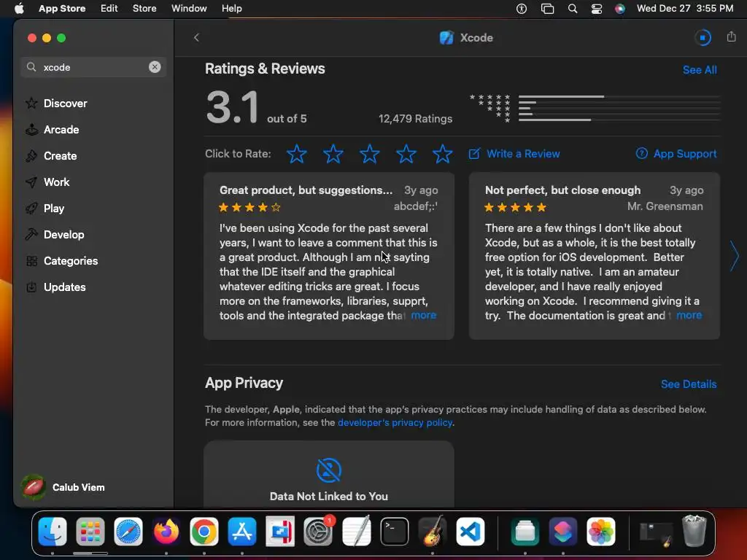The width and height of the screenshot is (747, 560).
Task: Open App Support link
Action: [676, 154]
